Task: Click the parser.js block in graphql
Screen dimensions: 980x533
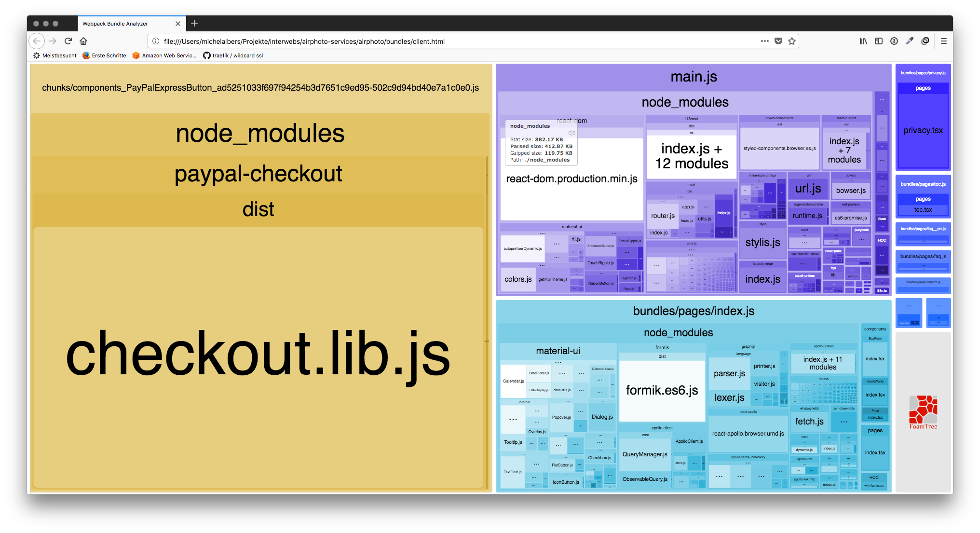Action: [729, 374]
